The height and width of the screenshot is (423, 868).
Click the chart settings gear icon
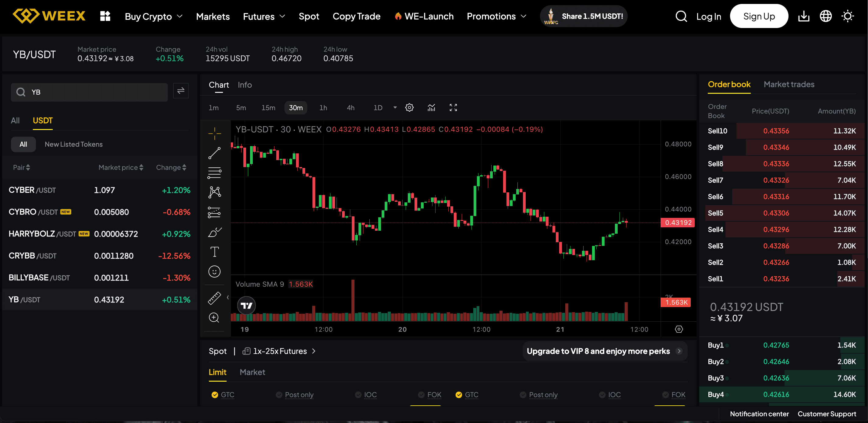pos(409,108)
